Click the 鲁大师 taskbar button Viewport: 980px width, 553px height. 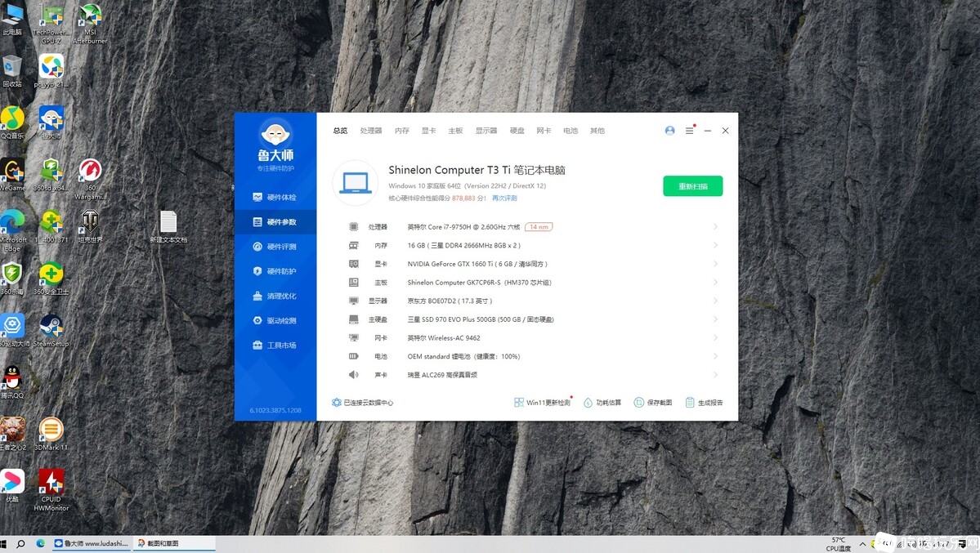pyautogui.click(x=92, y=544)
